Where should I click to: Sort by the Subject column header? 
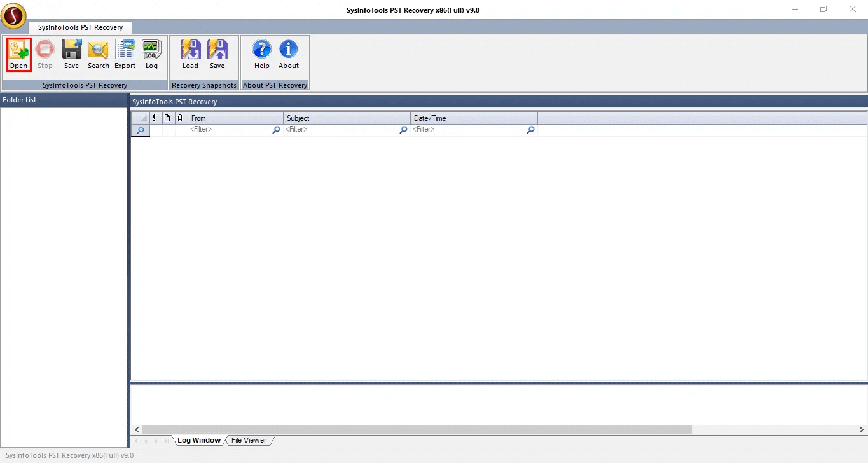(347, 118)
